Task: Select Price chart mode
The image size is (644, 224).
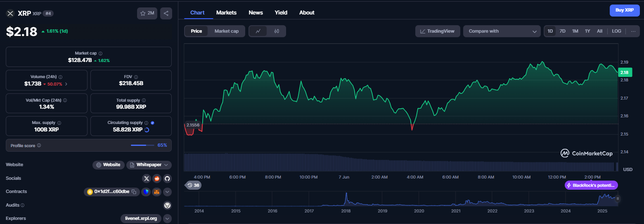Action: coord(197,31)
